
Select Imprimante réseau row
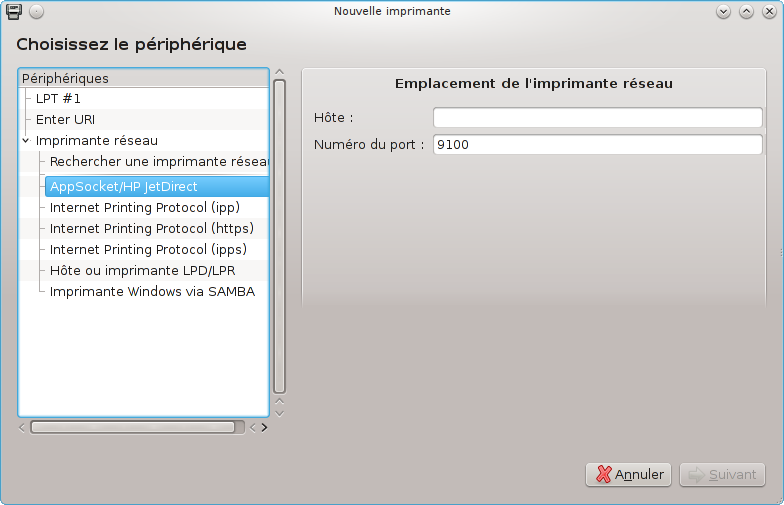tap(96, 140)
